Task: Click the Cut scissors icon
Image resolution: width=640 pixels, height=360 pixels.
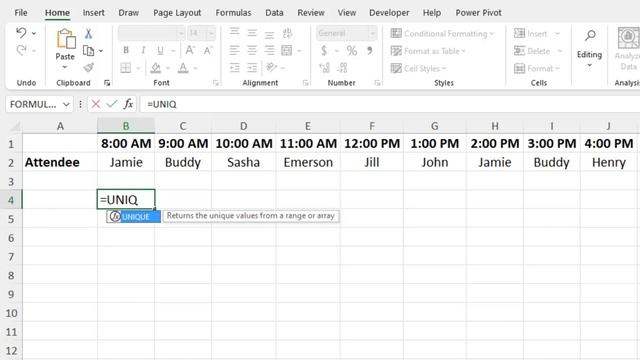Action: coord(88,33)
